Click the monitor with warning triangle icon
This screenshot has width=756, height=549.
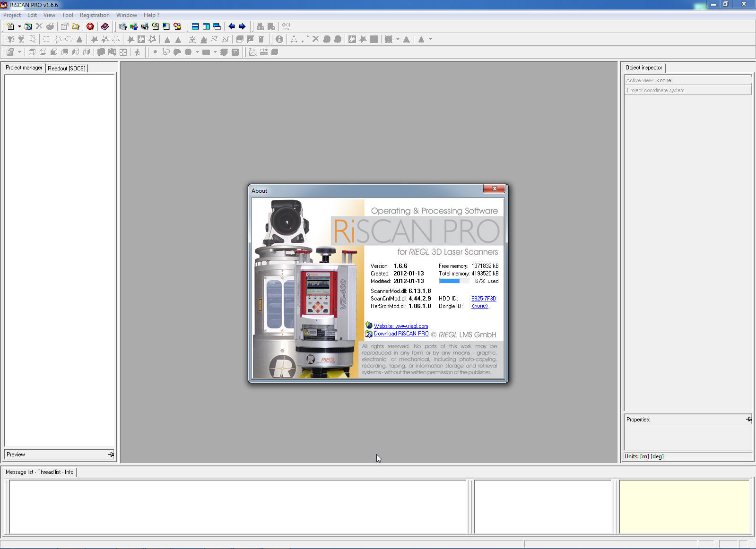pyautogui.click(x=177, y=26)
